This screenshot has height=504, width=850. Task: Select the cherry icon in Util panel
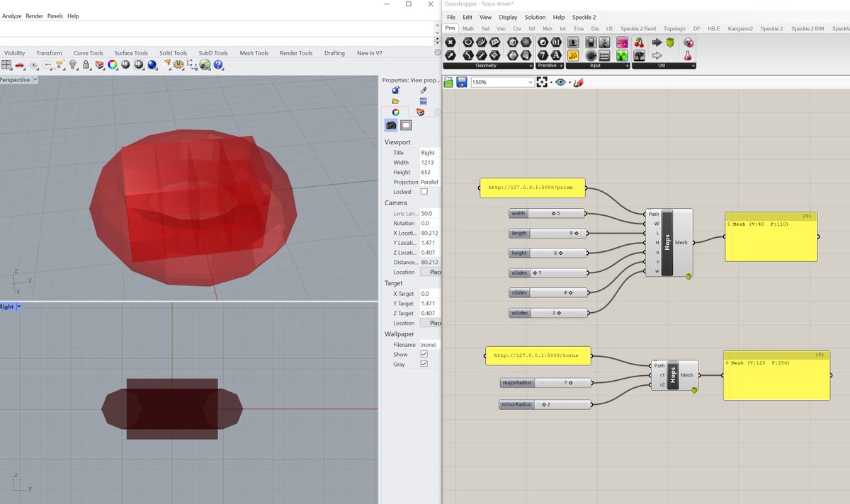click(639, 42)
